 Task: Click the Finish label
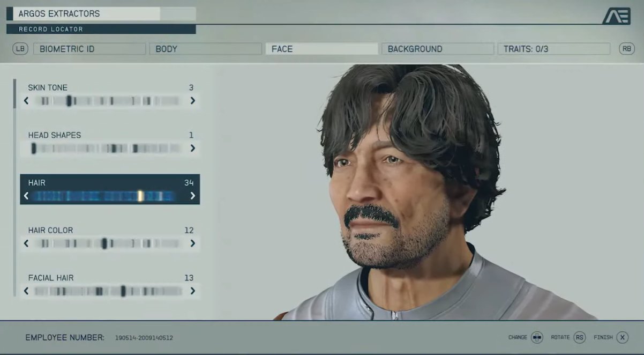[x=603, y=337]
